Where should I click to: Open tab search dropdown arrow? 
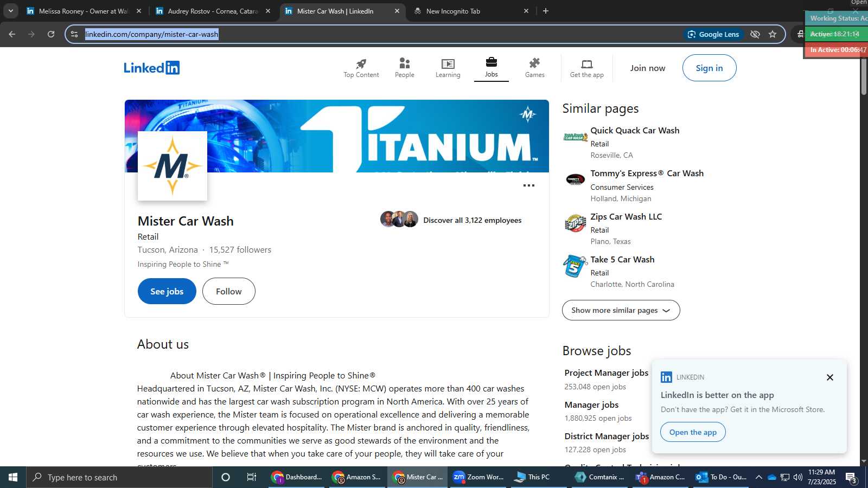[x=10, y=11]
